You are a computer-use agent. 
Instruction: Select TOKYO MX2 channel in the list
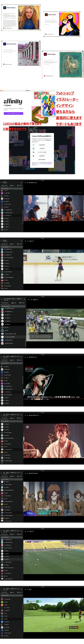(x=7, y=599)
